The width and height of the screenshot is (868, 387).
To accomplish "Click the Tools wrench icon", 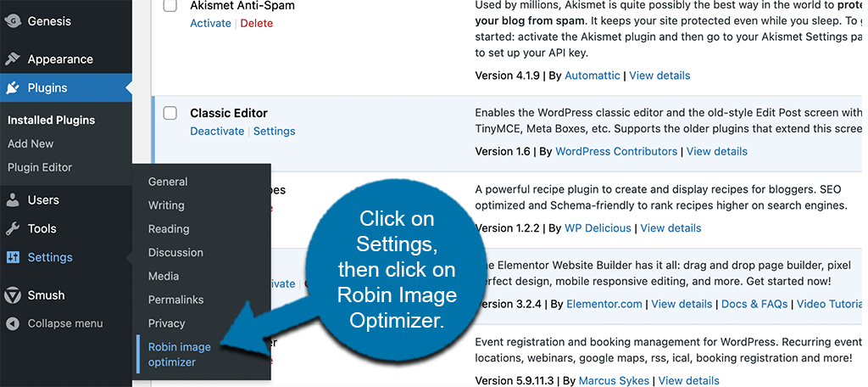I will [13, 228].
